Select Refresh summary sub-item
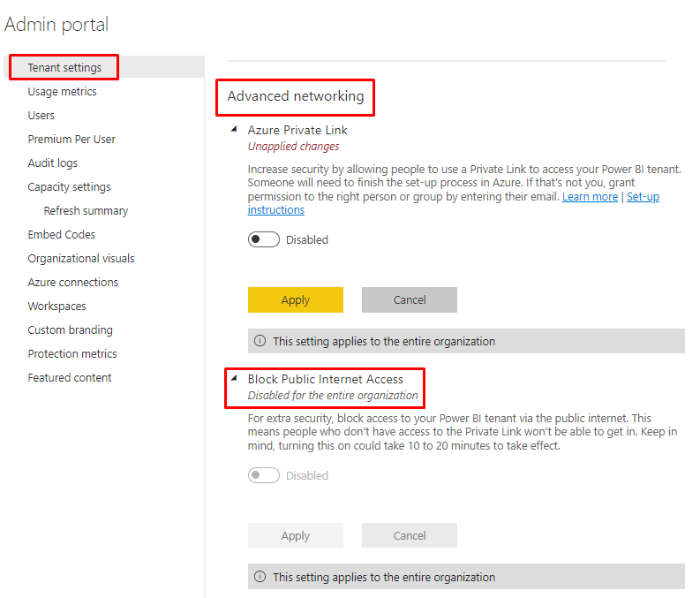Viewport: 700px width, 598px height. click(86, 211)
